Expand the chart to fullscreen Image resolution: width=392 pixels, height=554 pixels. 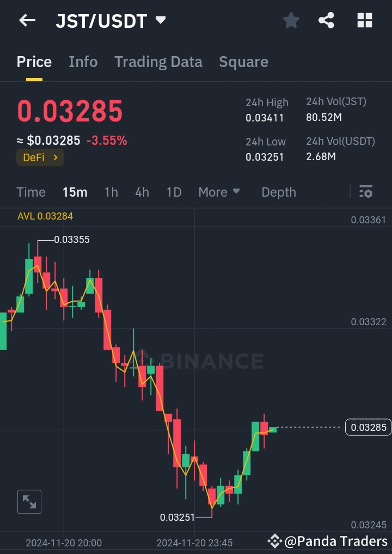tap(29, 502)
